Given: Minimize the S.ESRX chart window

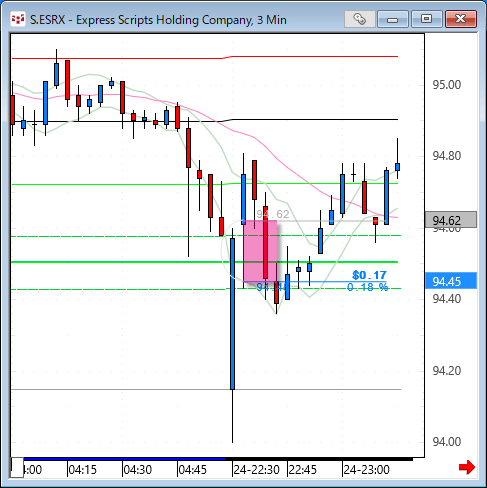Looking at the screenshot, I should (393, 19).
